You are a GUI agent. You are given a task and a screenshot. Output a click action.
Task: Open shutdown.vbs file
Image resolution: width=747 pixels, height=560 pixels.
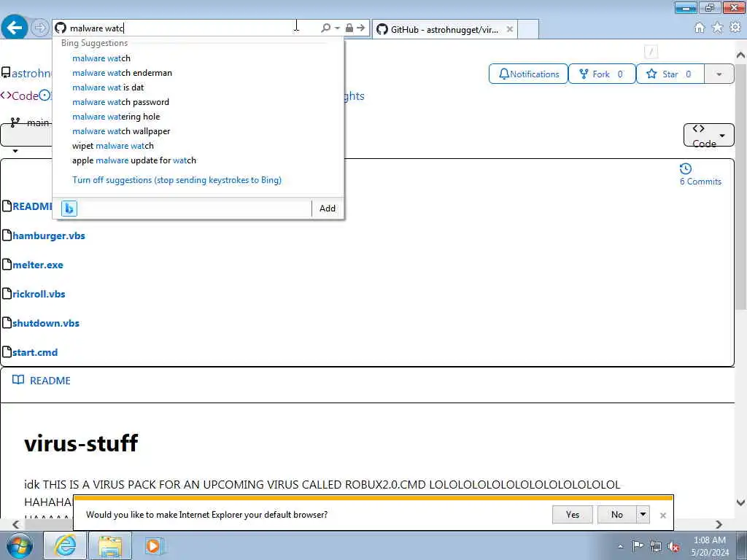[x=46, y=323]
